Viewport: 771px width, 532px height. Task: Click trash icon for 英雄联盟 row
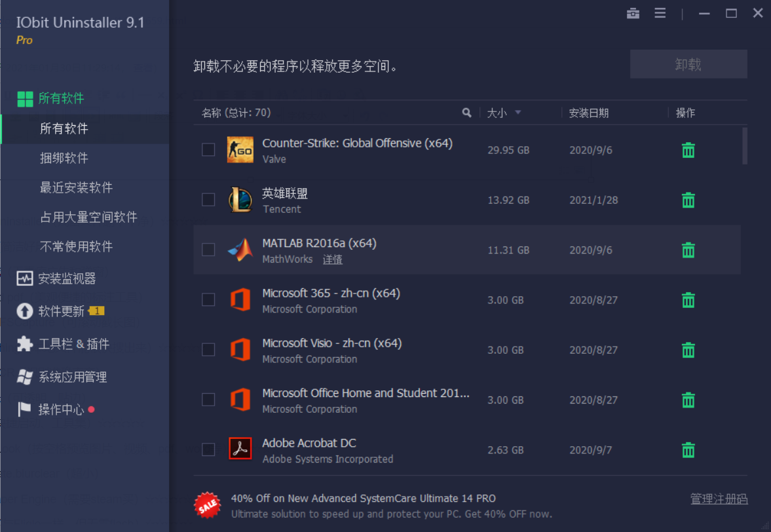pyautogui.click(x=688, y=200)
